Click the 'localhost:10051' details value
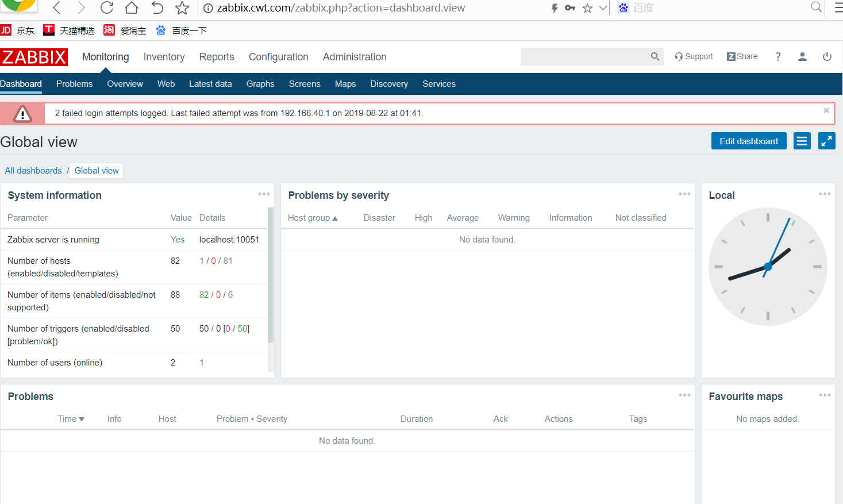The width and height of the screenshot is (843, 504). point(229,240)
